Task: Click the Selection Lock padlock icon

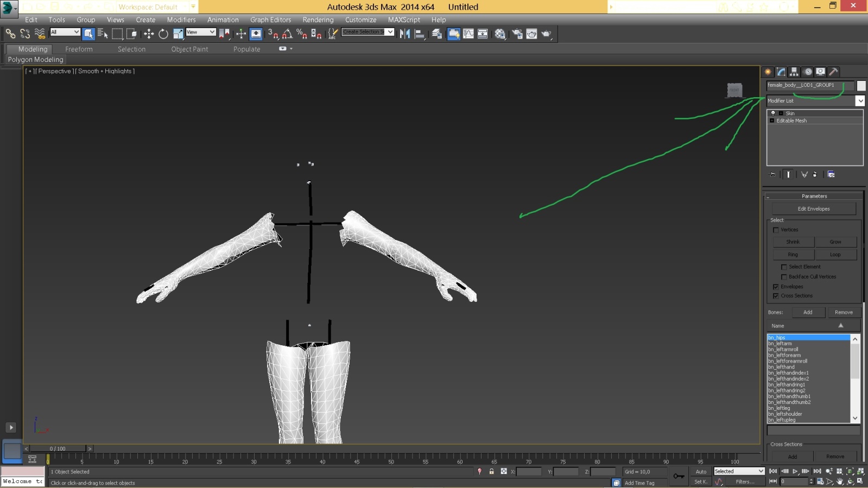Action: (x=491, y=472)
